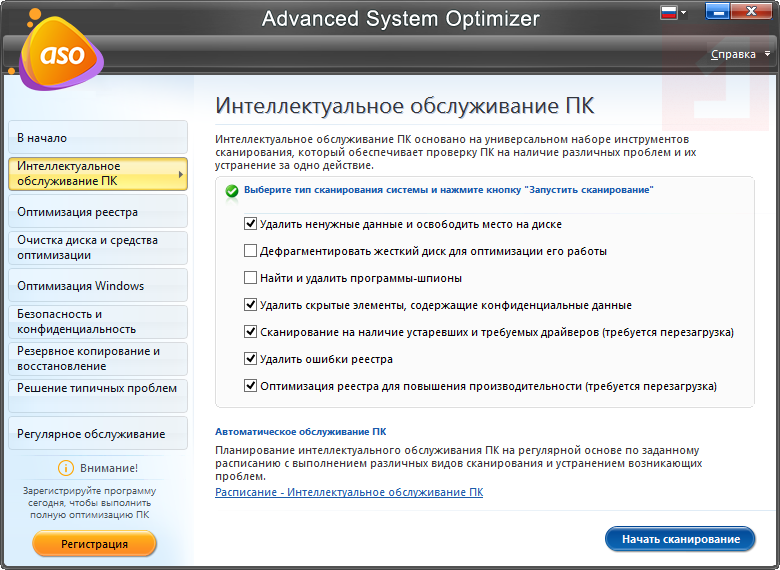This screenshot has width=780, height=570.
Task: Select Решение типичных проблем section
Action: tap(98, 396)
